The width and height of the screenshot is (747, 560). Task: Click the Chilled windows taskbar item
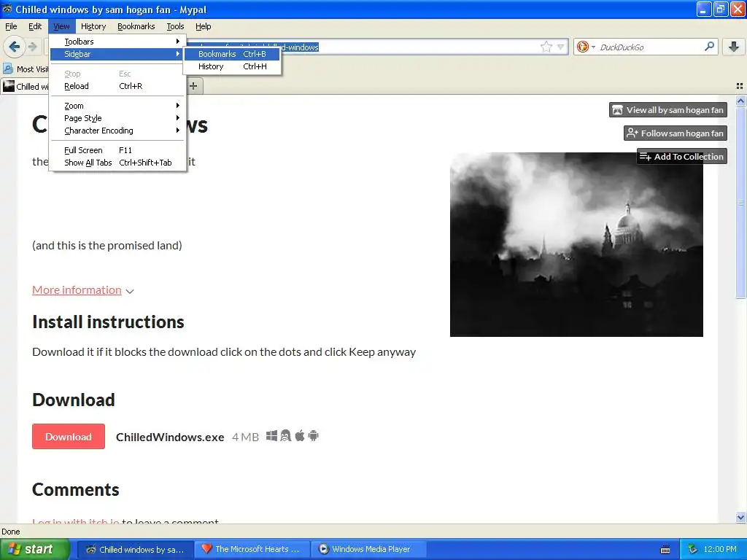tap(136, 549)
